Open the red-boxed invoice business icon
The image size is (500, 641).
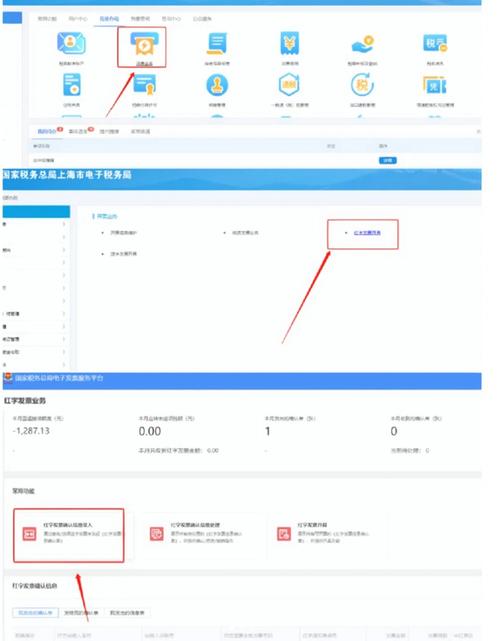(x=143, y=44)
